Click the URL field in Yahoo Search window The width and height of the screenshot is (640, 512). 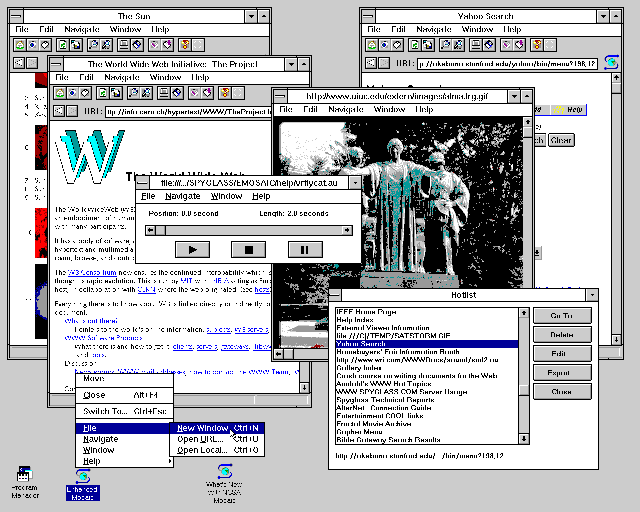[x=507, y=64]
